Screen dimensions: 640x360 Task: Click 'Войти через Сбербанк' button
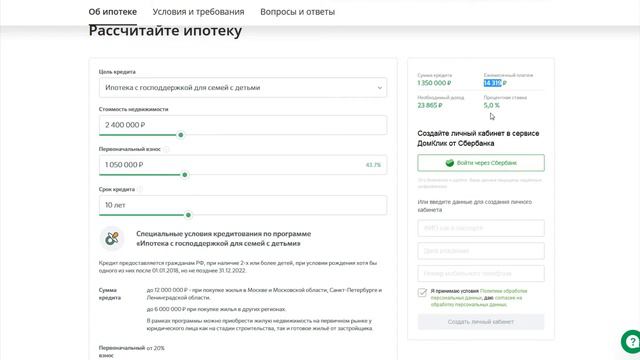coord(481,163)
